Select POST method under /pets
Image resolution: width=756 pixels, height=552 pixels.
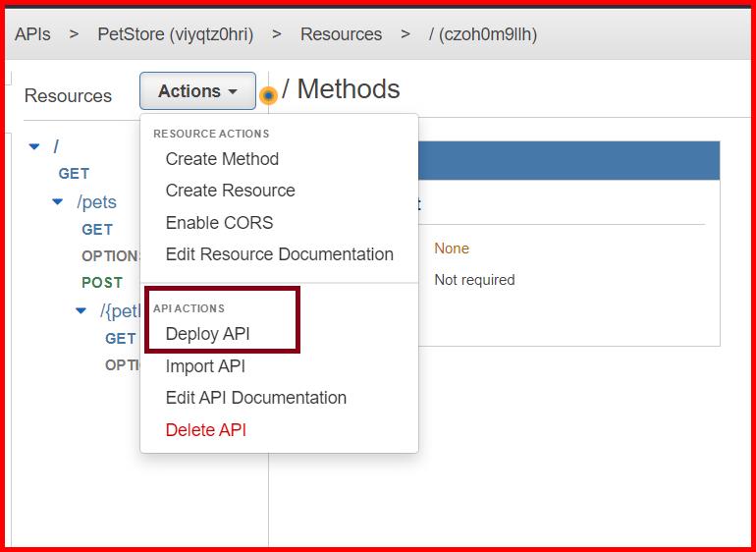[x=102, y=282]
